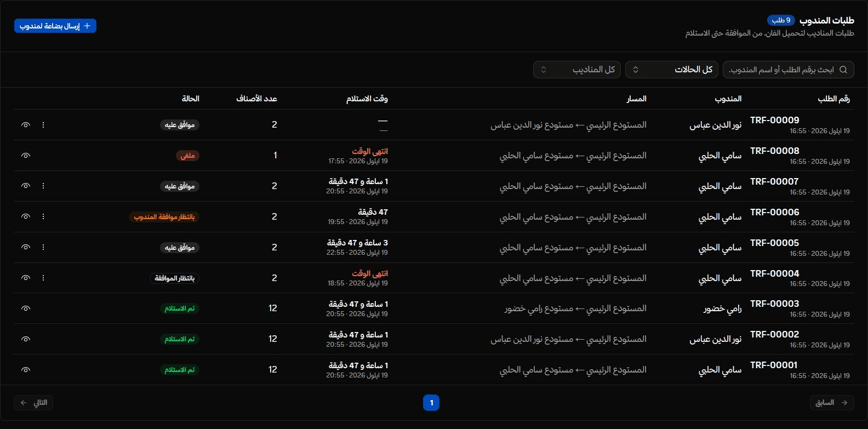Go to التالي next page

[33, 403]
